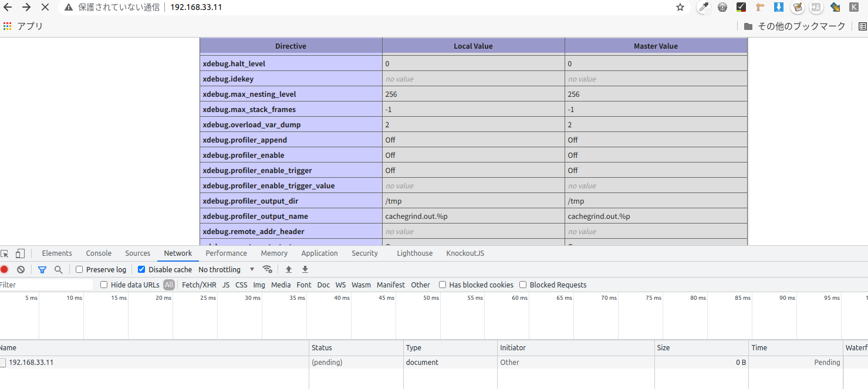868x389 pixels.
Task: Switch to the Console tab
Action: coord(98,253)
